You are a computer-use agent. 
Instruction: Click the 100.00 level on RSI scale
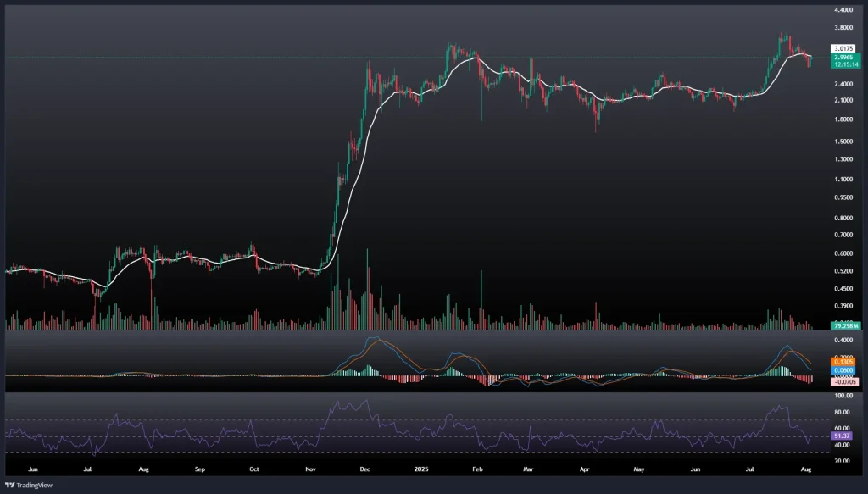coord(819,396)
